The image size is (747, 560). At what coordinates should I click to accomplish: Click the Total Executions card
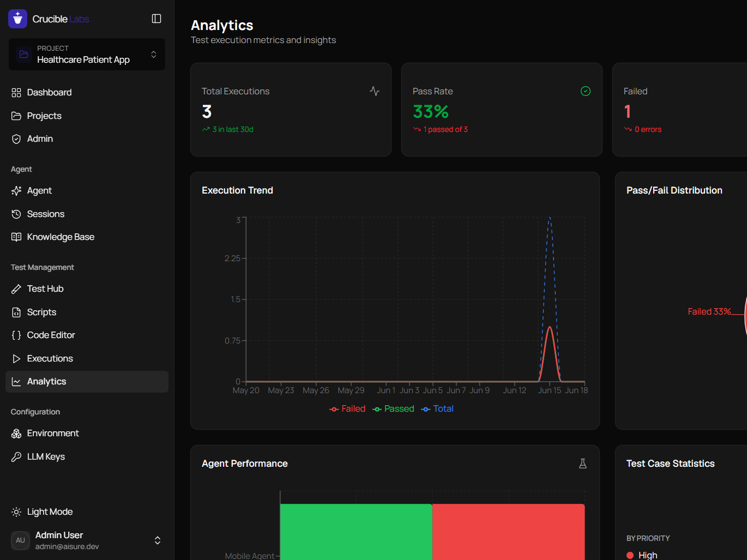(291, 110)
